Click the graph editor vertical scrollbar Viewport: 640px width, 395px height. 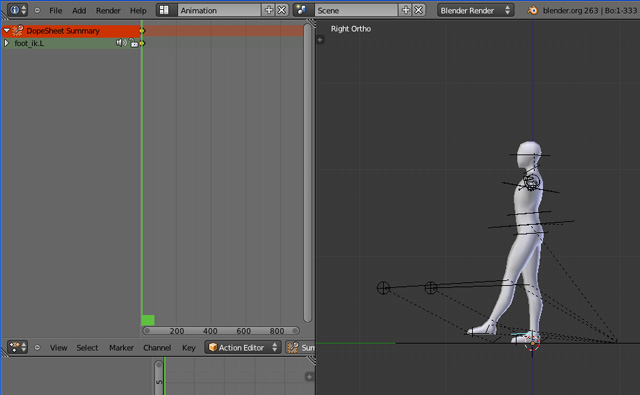[159, 377]
